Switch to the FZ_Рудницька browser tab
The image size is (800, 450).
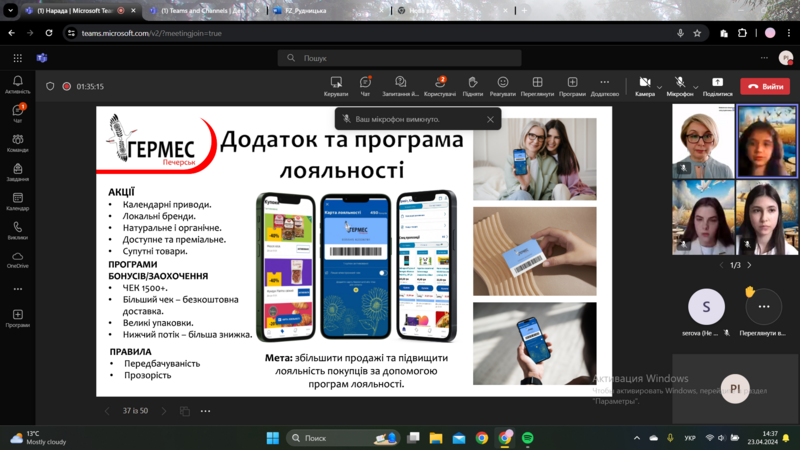[x=327, y=10]
